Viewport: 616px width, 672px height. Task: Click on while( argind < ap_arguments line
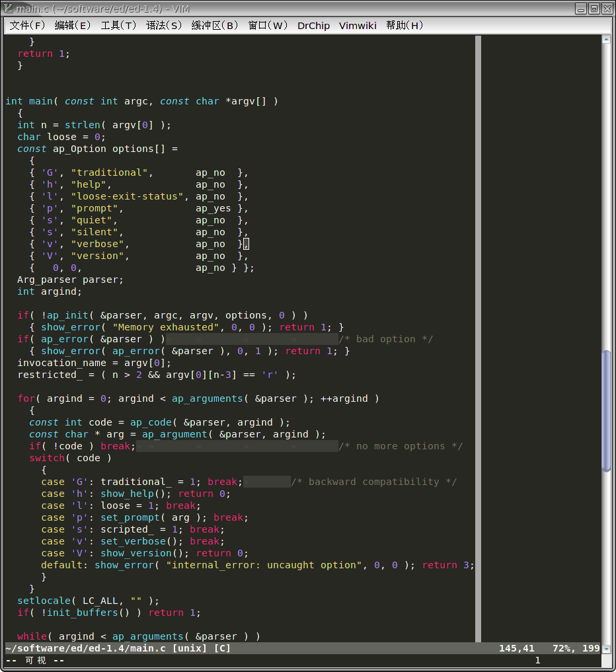139,636
